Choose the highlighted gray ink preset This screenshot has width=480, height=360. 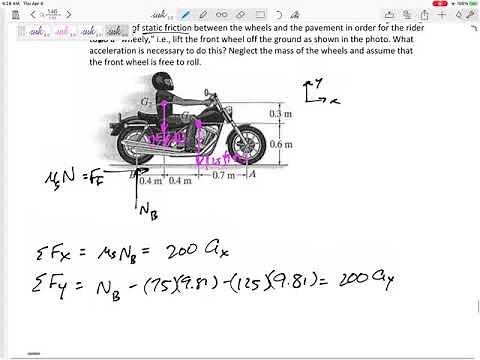coord(116,31)
